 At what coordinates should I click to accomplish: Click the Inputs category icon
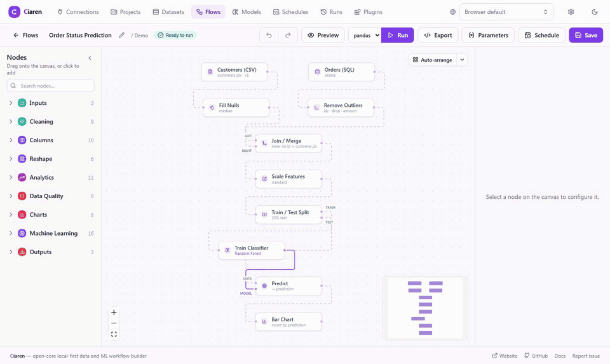pyautogui.click(x=22, y=103)
